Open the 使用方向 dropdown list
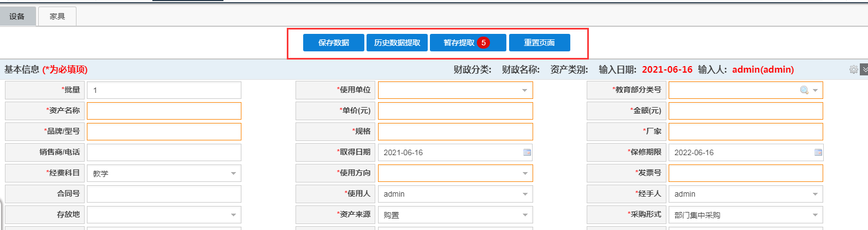This screenshot has height=230, width=868. 524,173
